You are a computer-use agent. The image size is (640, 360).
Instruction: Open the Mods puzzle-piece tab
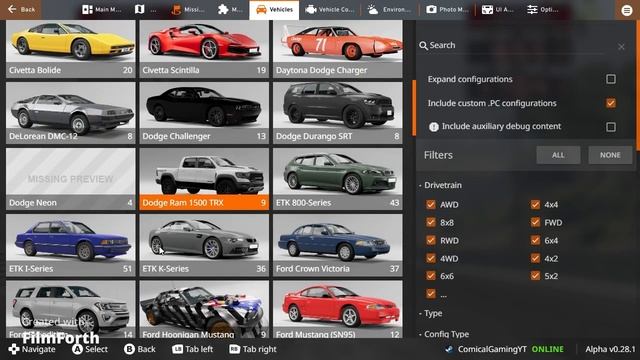(230, 9)
